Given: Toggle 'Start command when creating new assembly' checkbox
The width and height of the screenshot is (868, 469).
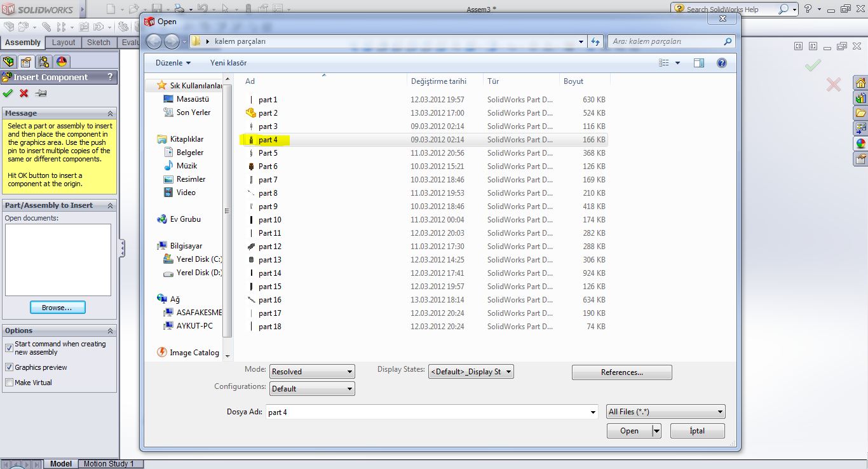Looking at the screenshot, I should 9,348.
